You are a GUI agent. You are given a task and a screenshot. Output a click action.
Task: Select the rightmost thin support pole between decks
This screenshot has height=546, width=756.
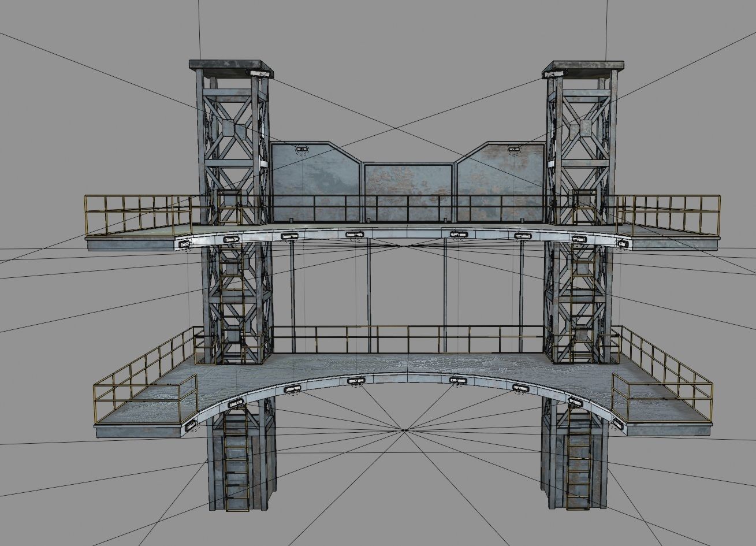(522, 295)
